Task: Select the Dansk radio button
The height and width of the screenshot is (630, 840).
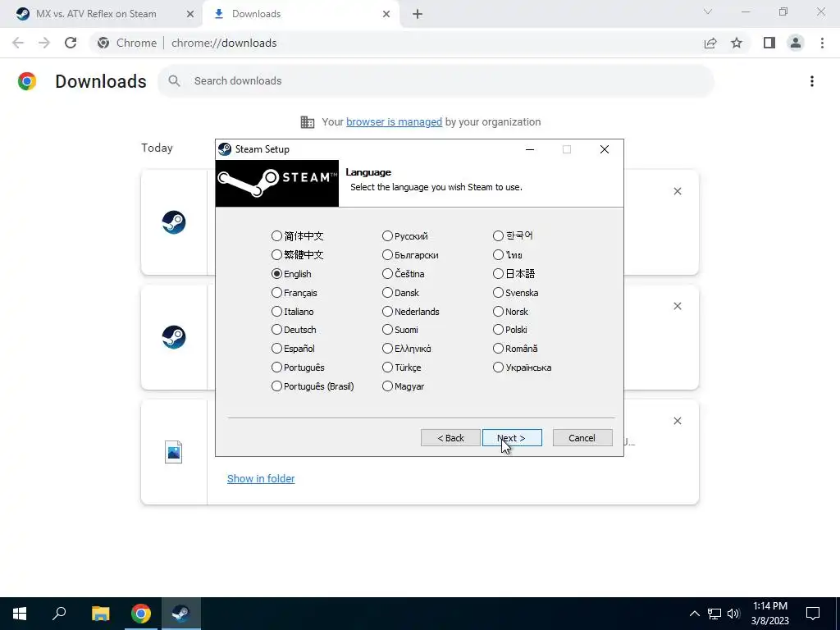Action: pyautogui.click(x=387, y=293)
